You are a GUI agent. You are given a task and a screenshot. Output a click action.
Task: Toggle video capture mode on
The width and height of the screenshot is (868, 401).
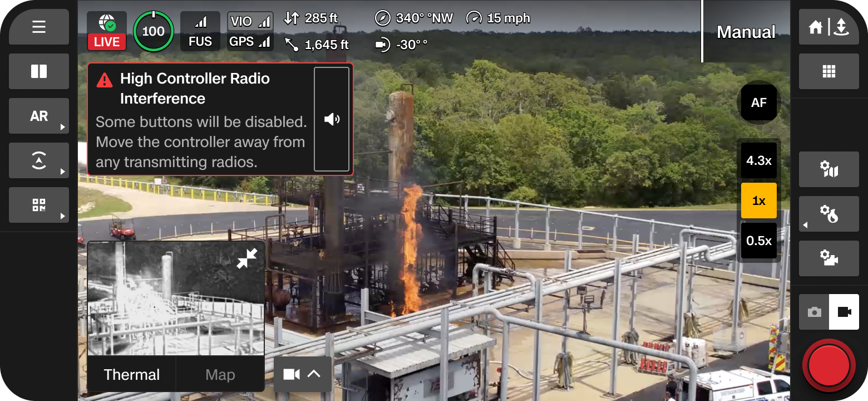pyautogui.click(x=845, y=312)
